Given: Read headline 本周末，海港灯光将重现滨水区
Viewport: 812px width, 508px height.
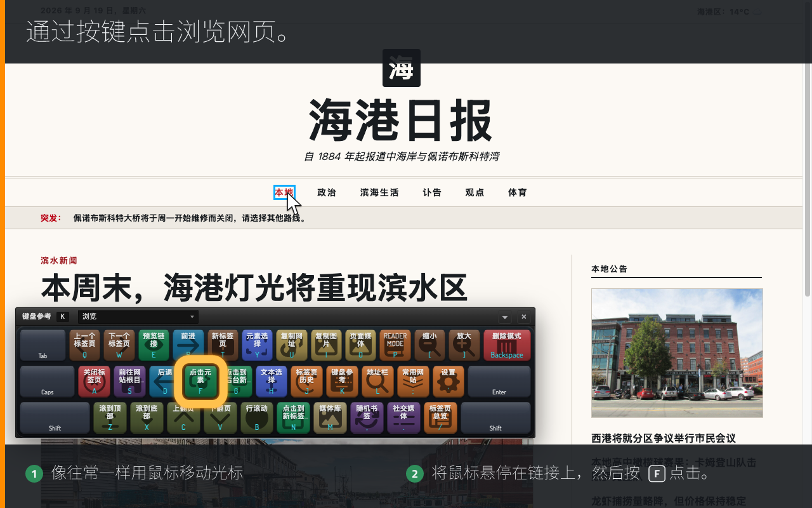Looking at the screenshot, I should [254, 288].
